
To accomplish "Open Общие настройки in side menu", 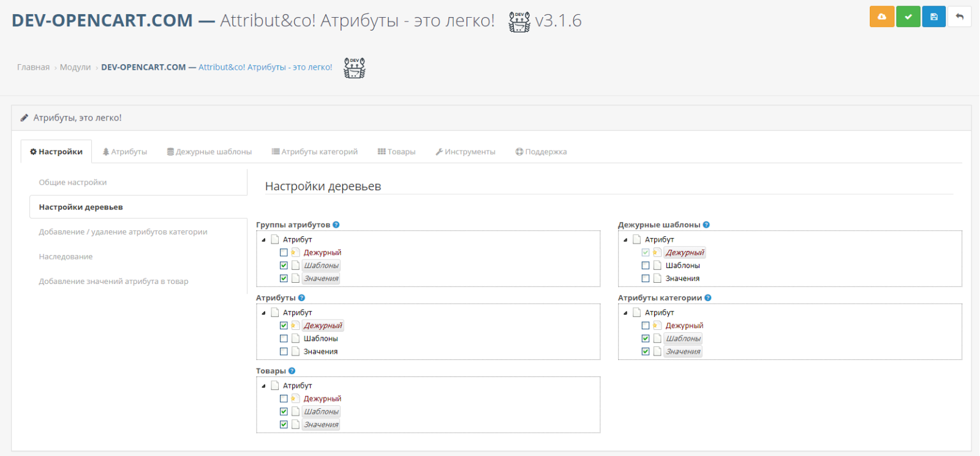I will point(138,182).
